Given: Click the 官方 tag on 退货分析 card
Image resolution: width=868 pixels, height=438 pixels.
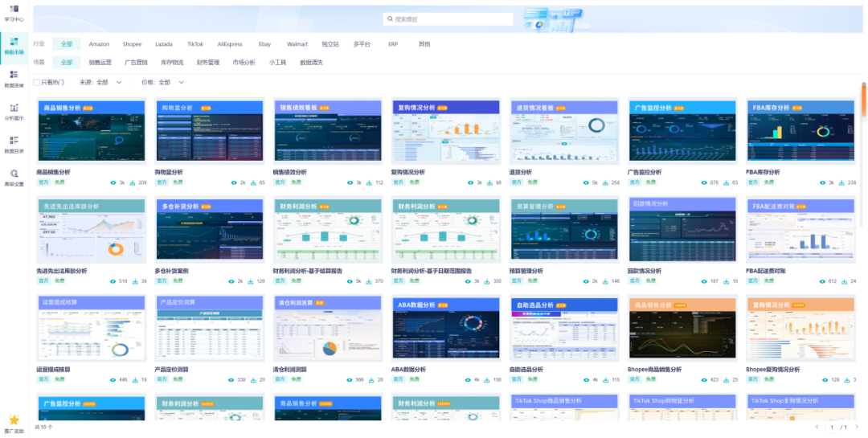Looking at the screenshot, I should (516, 182).
